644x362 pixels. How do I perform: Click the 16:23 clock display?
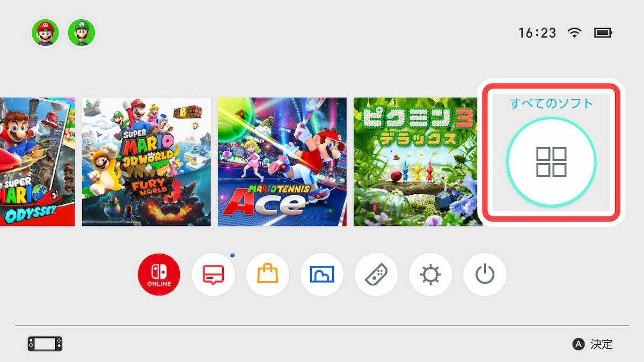coord(537,33)
